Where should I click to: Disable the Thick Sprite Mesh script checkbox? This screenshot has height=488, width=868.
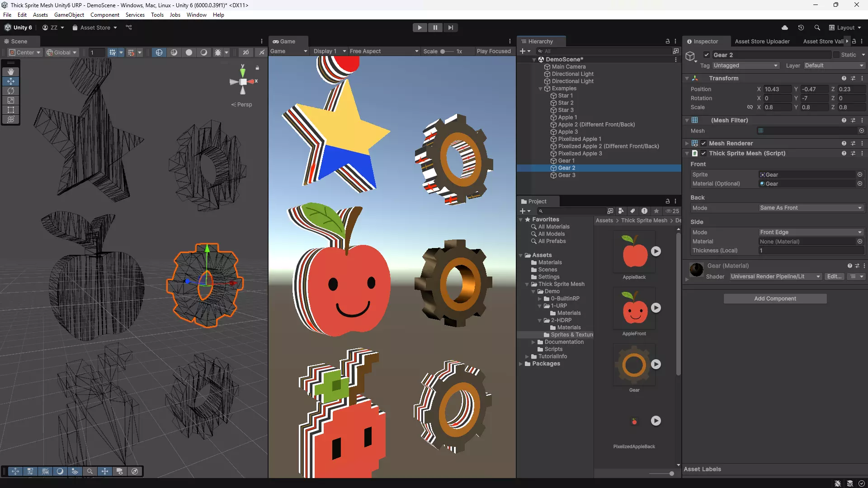(703, 153)
